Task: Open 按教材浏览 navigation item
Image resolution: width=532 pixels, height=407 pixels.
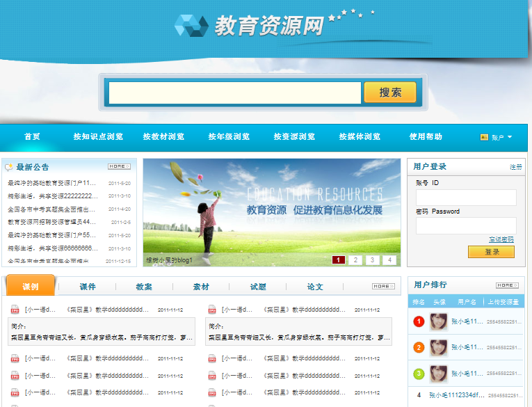Action: [163, 136]
